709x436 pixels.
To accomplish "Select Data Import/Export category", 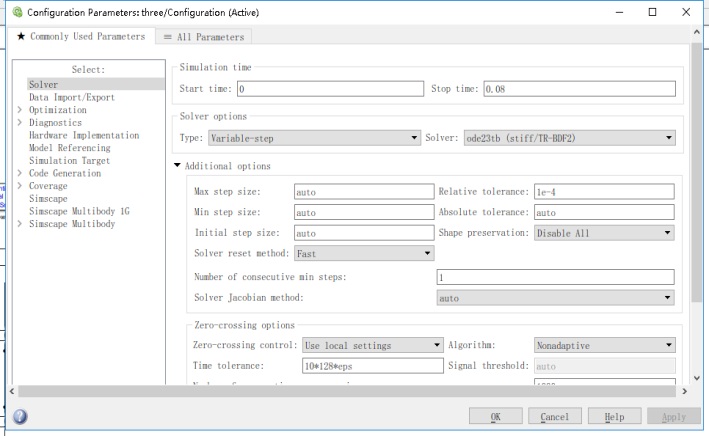I will click(72, 97).
